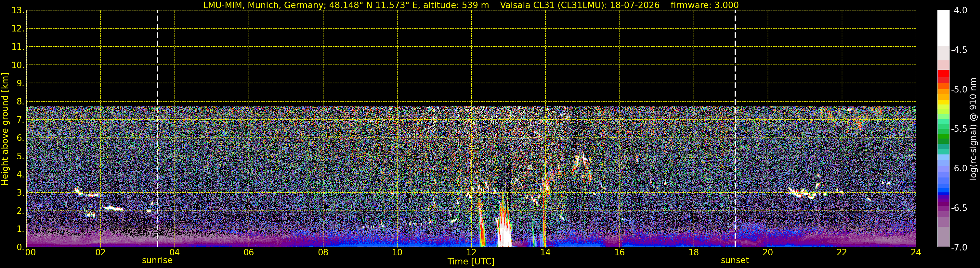Viewport: 980px width, 268px height.
Task: Click the '11.' tick on the height axis
Action: pyautogui.click(x=18, y=47)
